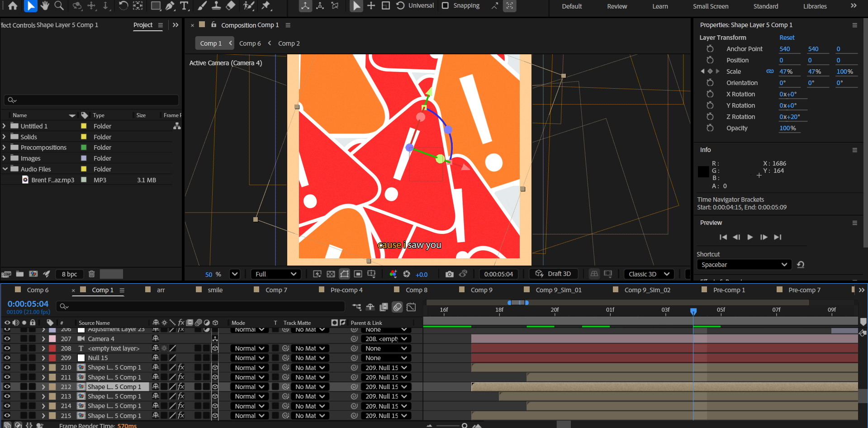Enable the Snapping checkbox
The height and width of the screenshot is (428, 868).
(x=445, y=6)
